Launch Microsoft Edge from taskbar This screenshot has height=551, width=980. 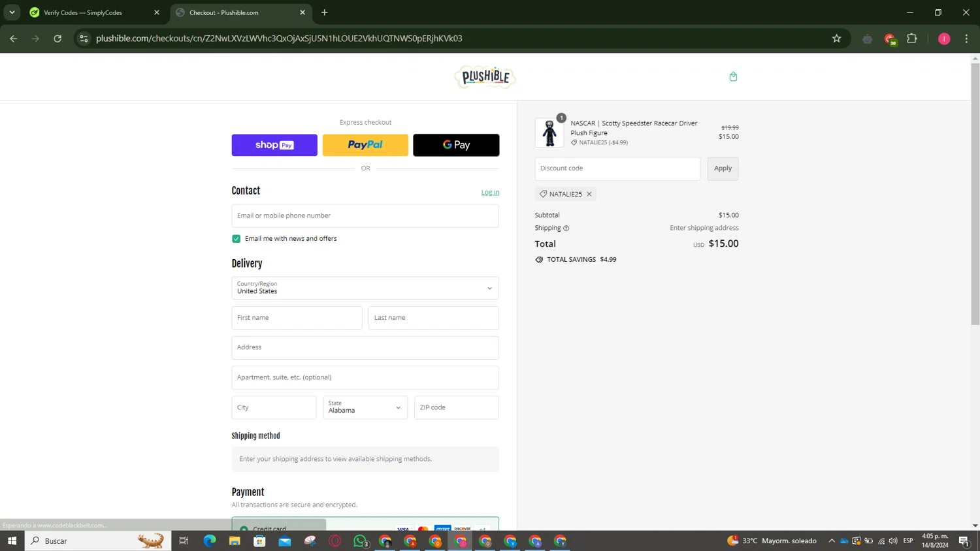tap(209, 541)
